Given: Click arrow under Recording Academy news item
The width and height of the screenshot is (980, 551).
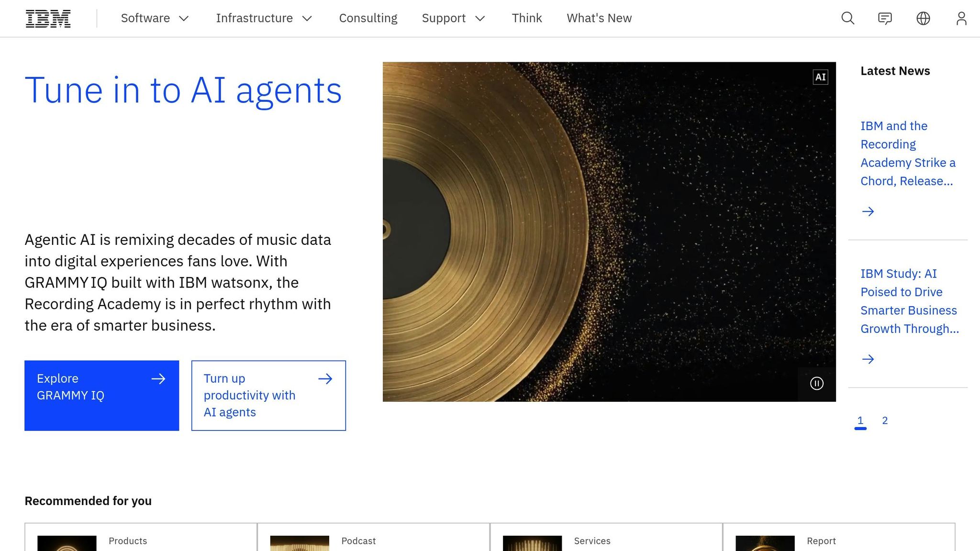Looking at the screenshot, I should coord(868,211).
